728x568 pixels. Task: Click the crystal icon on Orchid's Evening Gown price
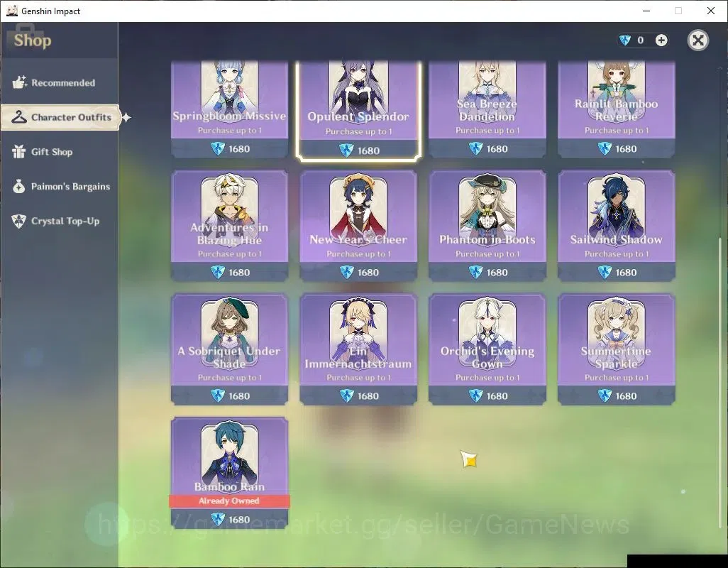(x=476, y=395)
